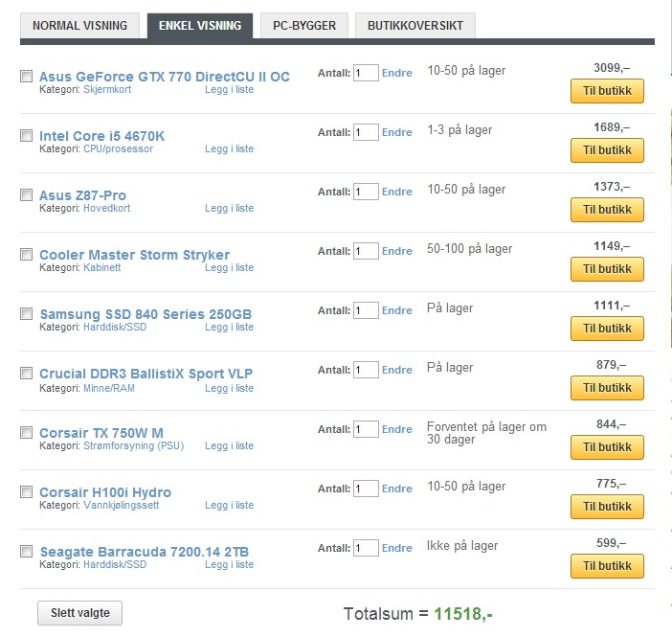Click Legg i liste for Seagate Barracuda
The width and height of the screenshot is (672, 637).
pos(230,564)
